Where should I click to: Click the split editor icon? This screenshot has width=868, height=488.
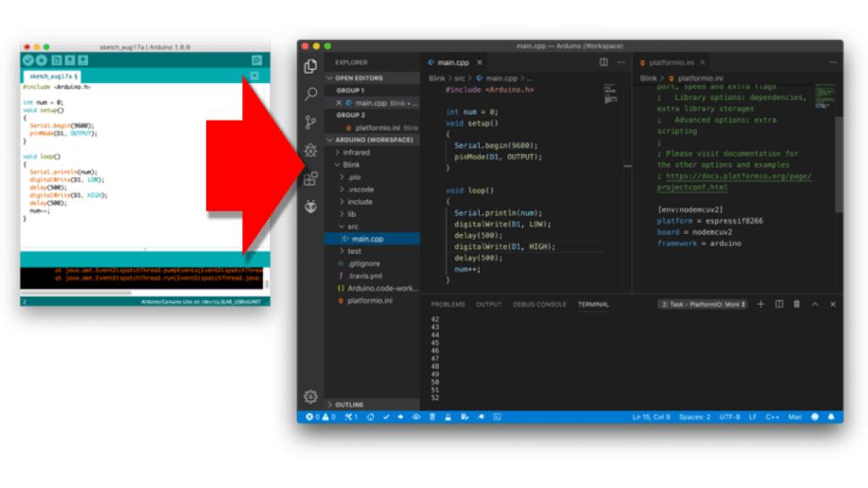(x=604, y=62)
